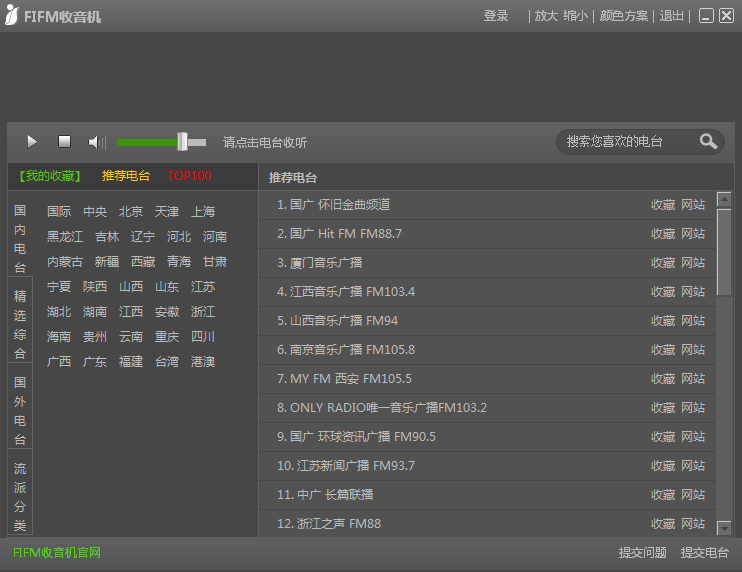Click 缩小 to shrink window
The width and height of the screenshot is (742, 572).
click(x=575, y=16)
